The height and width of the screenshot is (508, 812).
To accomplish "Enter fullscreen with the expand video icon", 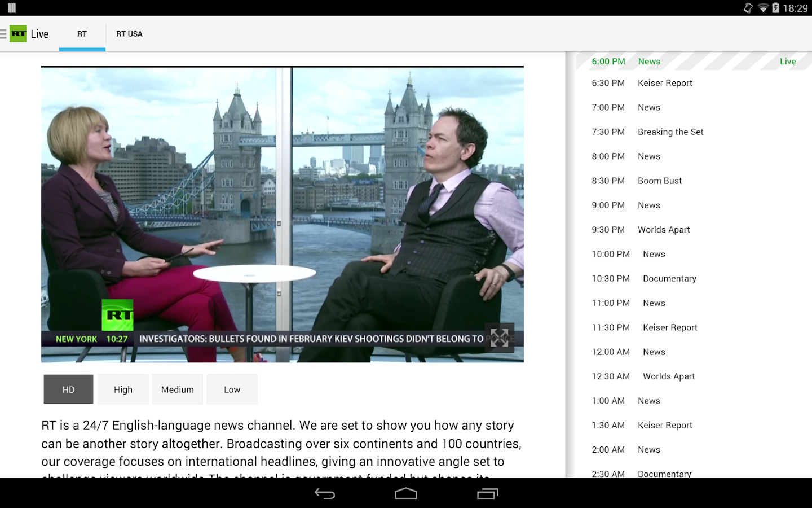I will pyautogui.click(x=500, y=338).
